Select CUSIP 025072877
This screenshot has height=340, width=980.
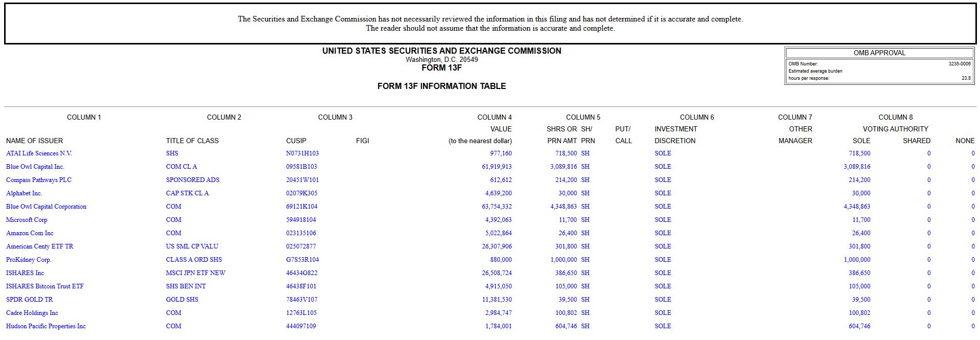tap(301, 246)
